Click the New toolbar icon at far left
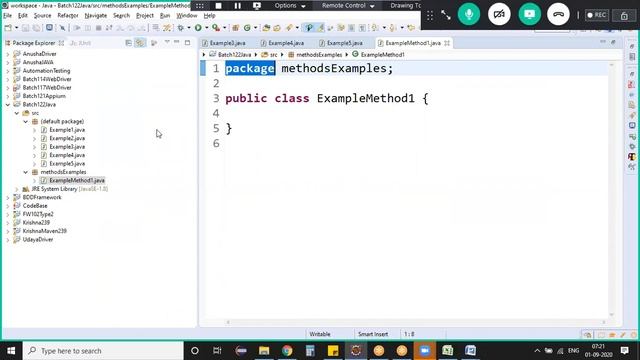The image size is (640, 360). [8, 28]
